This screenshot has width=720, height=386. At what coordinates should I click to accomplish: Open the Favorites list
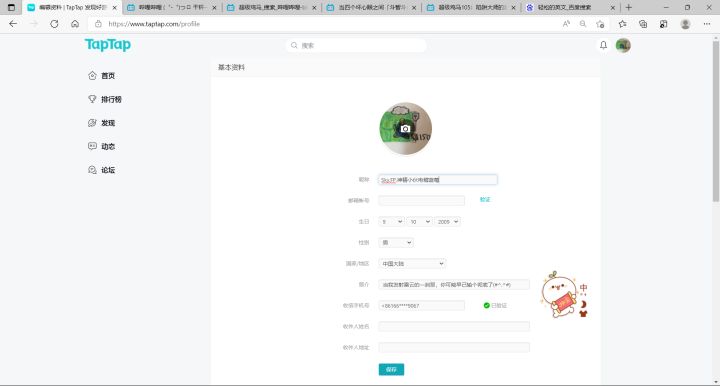pyautogui.click(x=623, y=24)
